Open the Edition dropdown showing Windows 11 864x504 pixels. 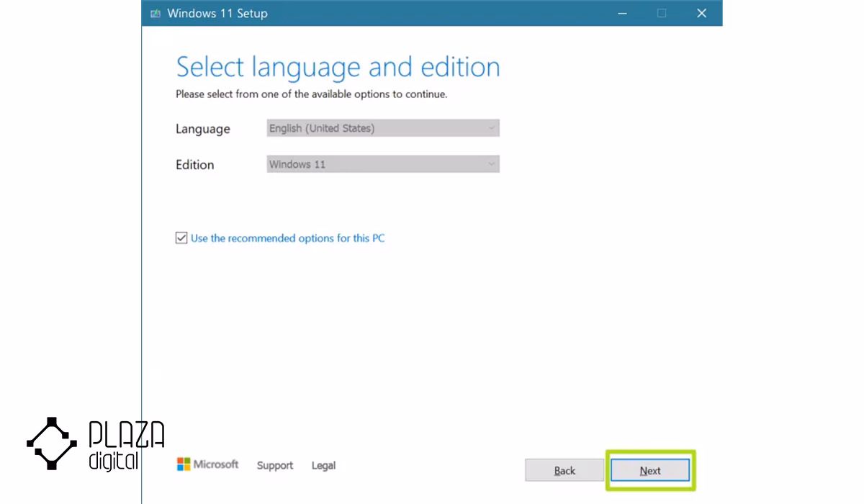pos(382,164)
